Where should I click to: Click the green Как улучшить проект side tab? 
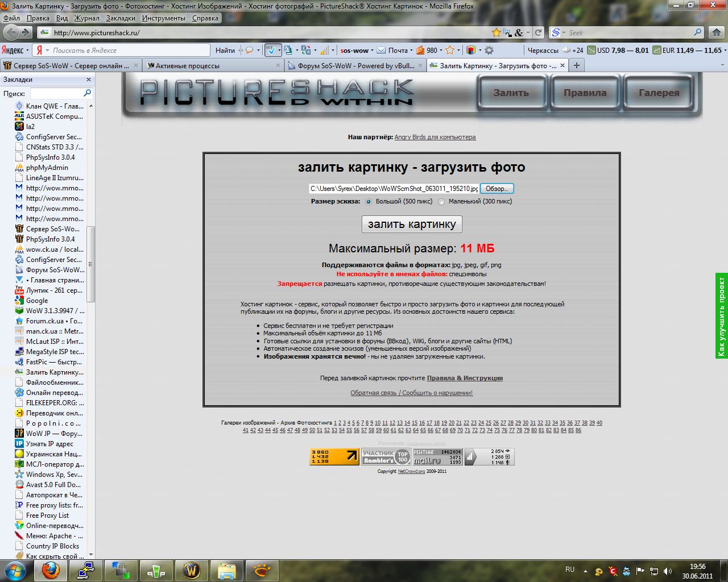pos(722,316)
